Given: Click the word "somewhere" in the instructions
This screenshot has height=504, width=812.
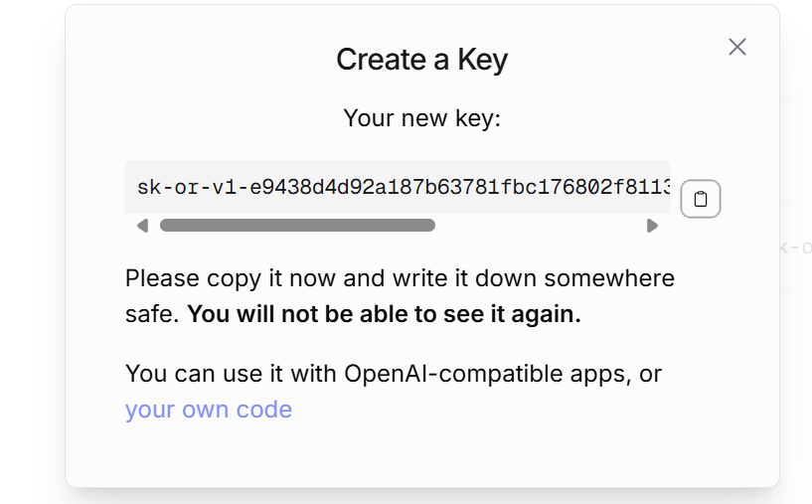Looking at the screenshot, I should pyautogui.click(x=609, y=278).
